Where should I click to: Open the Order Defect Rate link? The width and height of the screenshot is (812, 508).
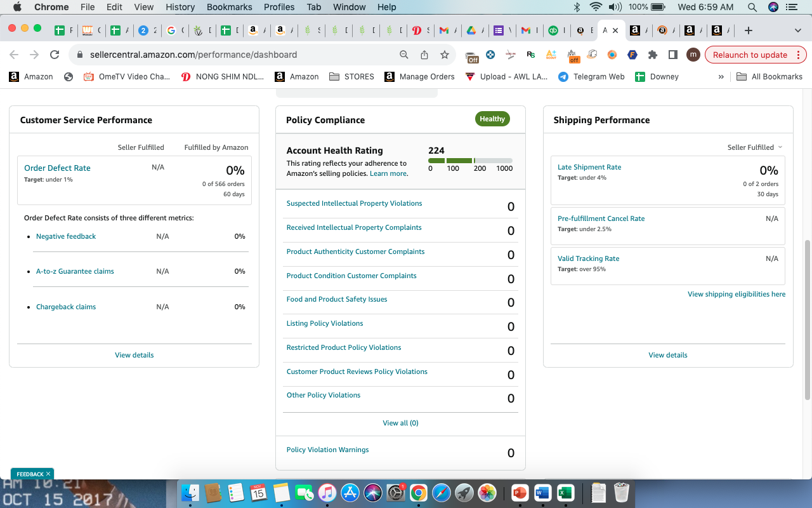[x=57, y=168]
